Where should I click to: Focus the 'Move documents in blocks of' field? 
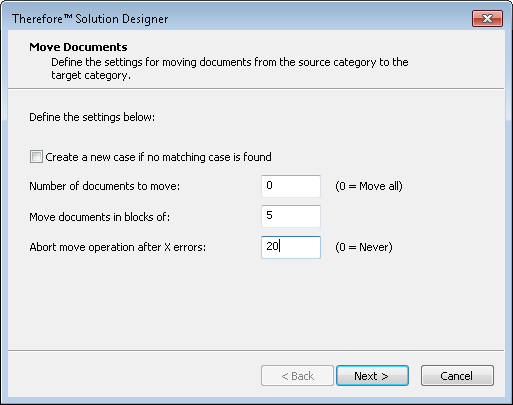tap(291, 217)
